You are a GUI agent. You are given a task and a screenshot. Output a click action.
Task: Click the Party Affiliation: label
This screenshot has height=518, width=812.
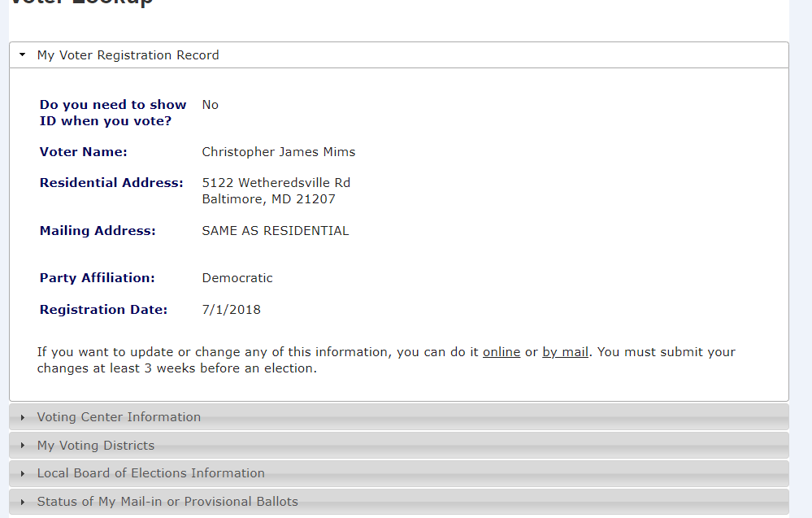coord(98,278)
